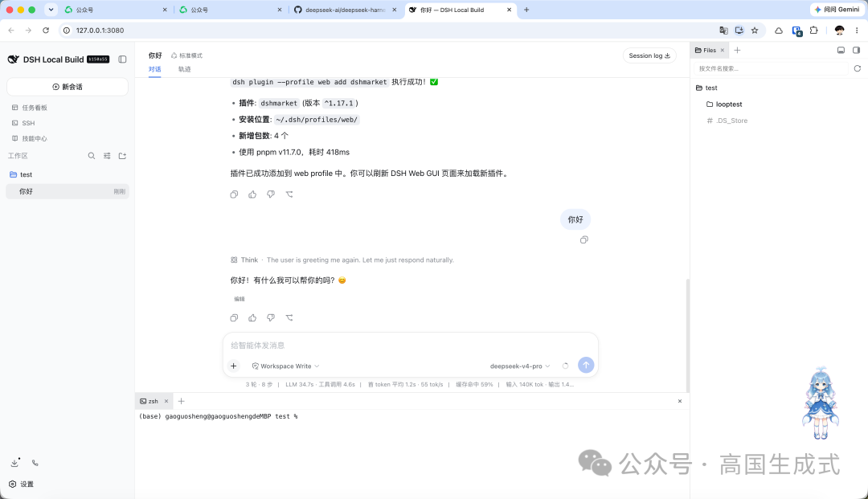Open the browser extensions puzzle icon
The image size is (868, 499).
pyautogui.click(x=813, y=31)
